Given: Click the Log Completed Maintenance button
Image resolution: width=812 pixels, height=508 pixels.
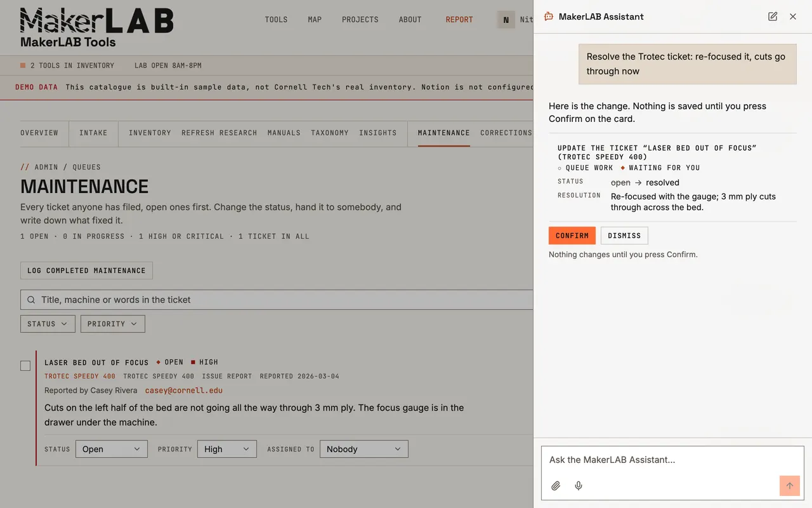Looking at the screenshot, I should point(86,271).
